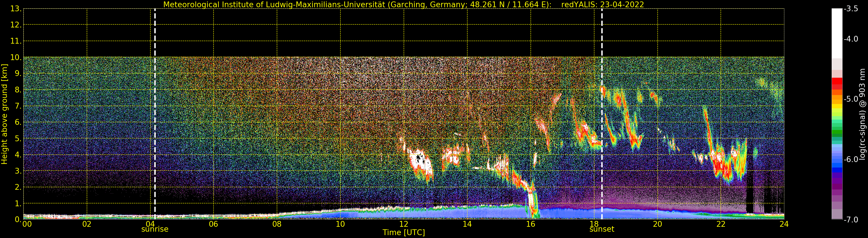Viewport: 868px width, 238px height.
Task: Click the 'log(rc-signal) @903 nm' colorbar label
Action: [862, 114]
